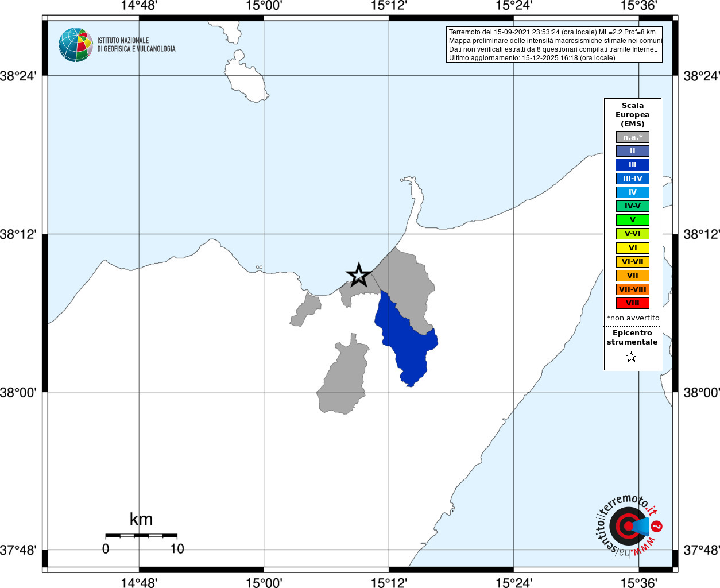Click the green IV-V legend swatch

633,206
